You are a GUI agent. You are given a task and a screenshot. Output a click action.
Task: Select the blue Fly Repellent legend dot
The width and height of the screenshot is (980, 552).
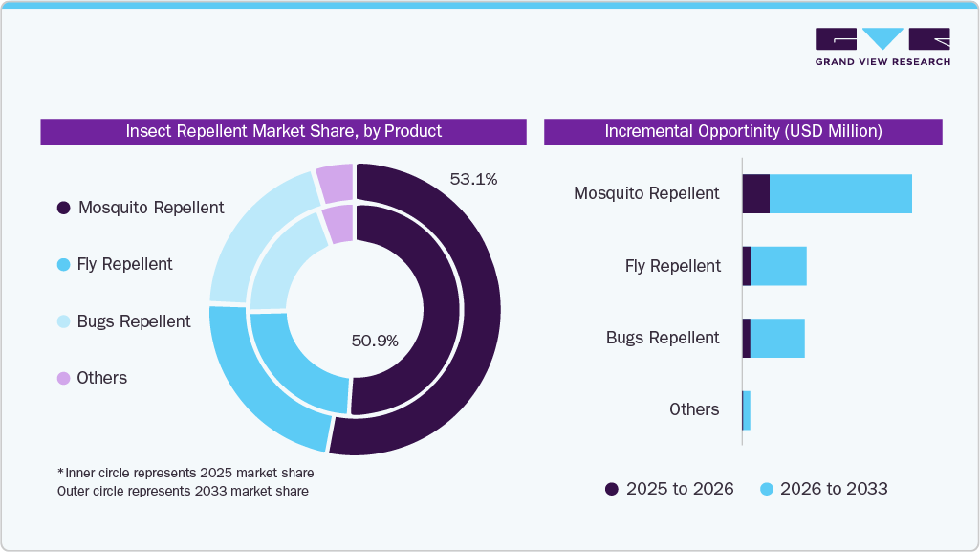coord(61,264)
